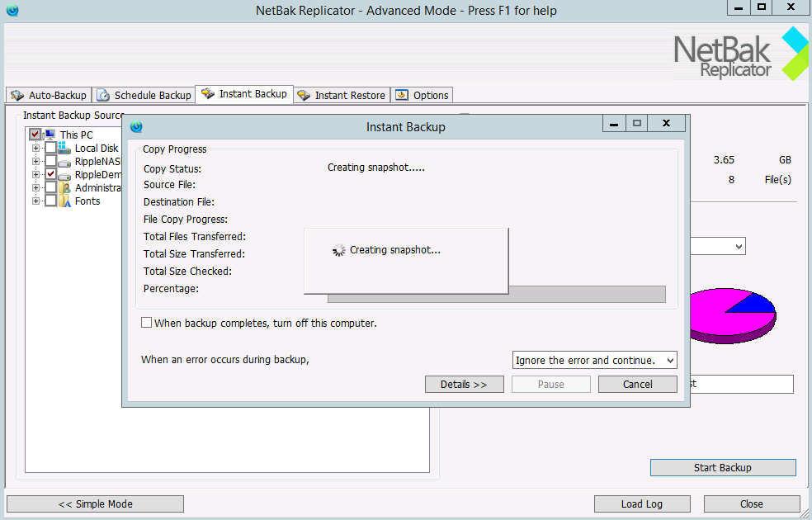Expand the RippleDem tree node
Screen dimensions: 812x520
(x=35, y=174)
